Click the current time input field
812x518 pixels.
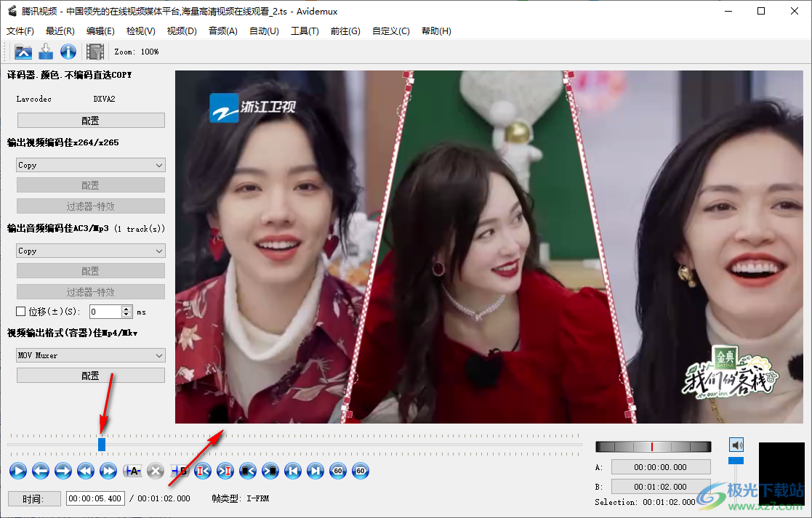coord(95,498)
